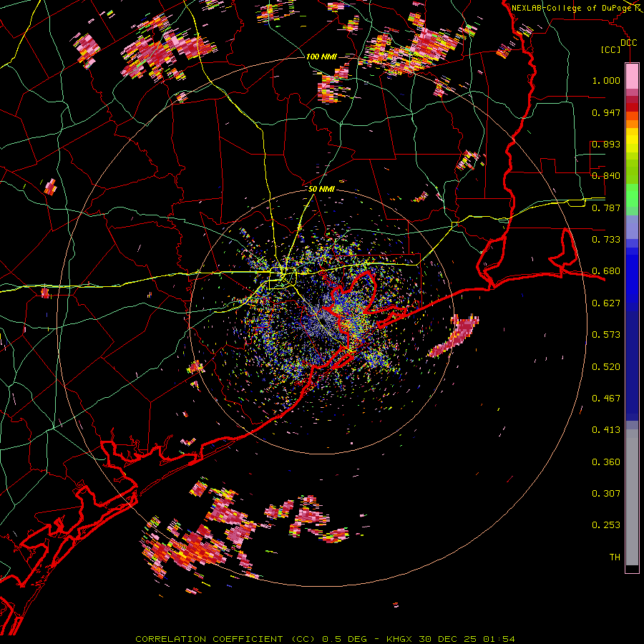
Task: Click the 0.307 value on the color scale
Action: [x=606, y=494]
